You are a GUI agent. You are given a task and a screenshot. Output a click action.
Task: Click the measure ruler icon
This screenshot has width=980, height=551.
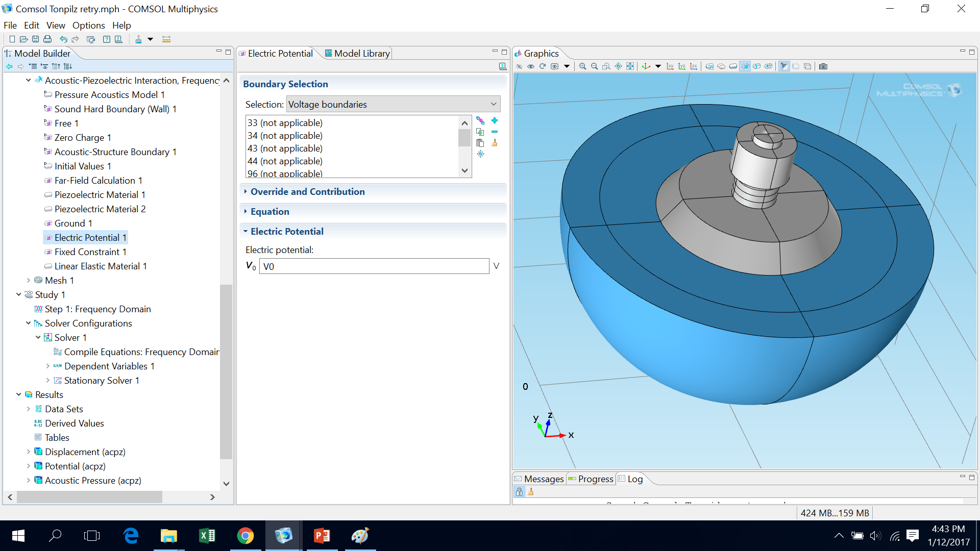click(x=166, y=39)
